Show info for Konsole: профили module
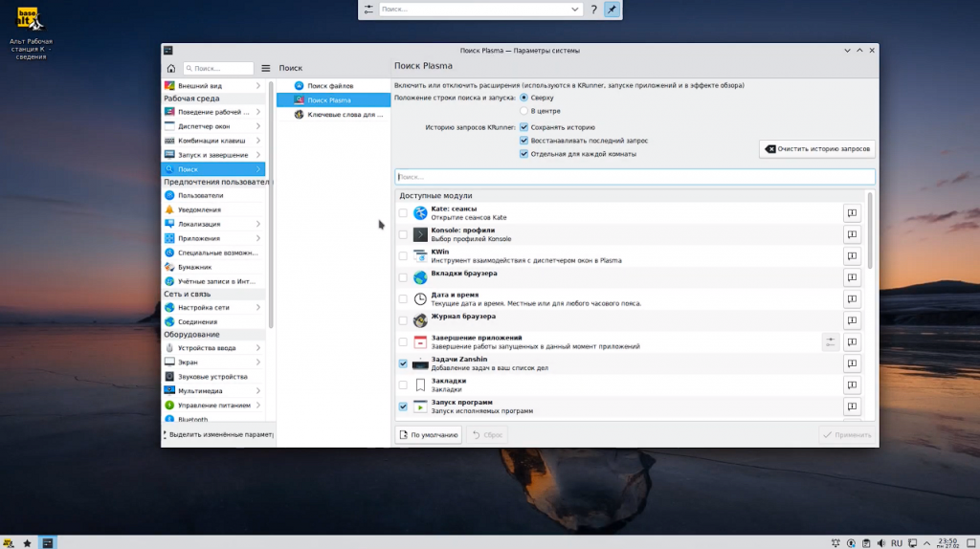Screen dimensions: 980x549 point(852,234)
